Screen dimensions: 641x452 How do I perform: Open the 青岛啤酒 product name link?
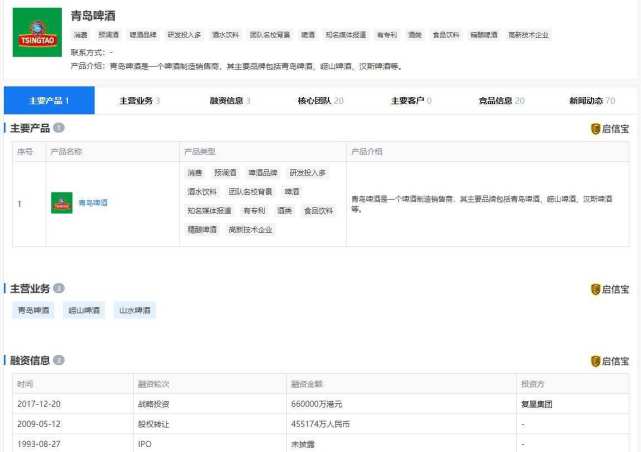pyautogui.click(x=93, y=203)
